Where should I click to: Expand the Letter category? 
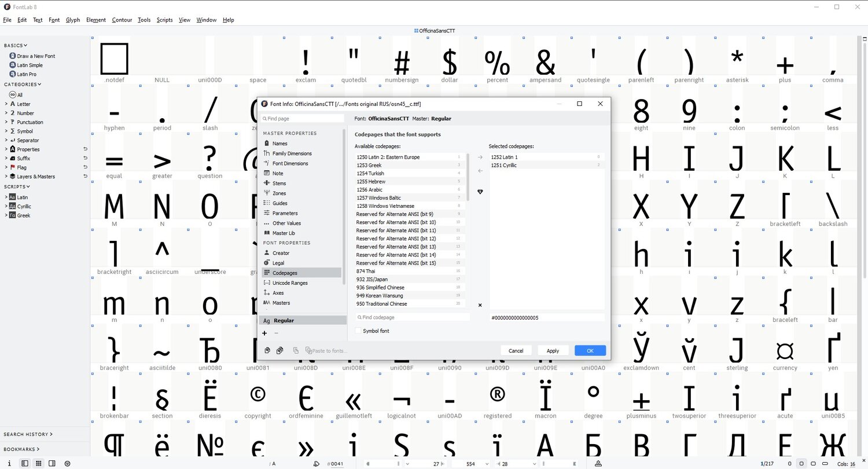tap(6, 104)
